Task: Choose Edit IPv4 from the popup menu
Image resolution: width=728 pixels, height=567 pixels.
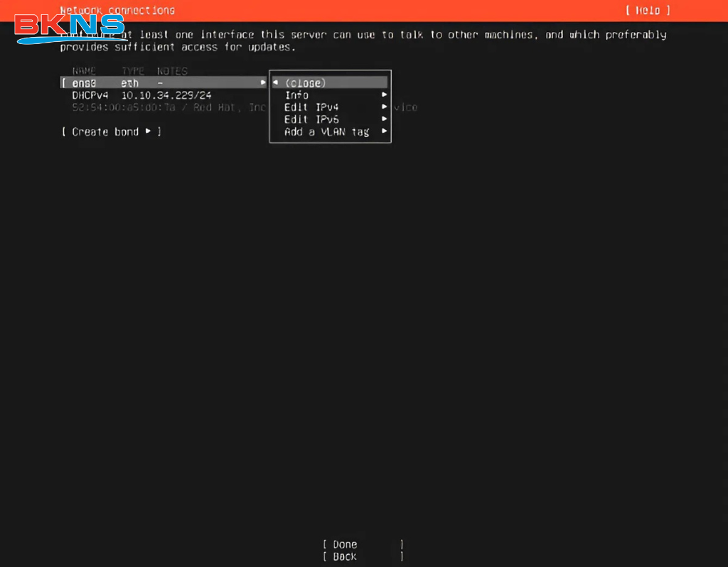Action: pyautogui.click(x=311, y=107)
